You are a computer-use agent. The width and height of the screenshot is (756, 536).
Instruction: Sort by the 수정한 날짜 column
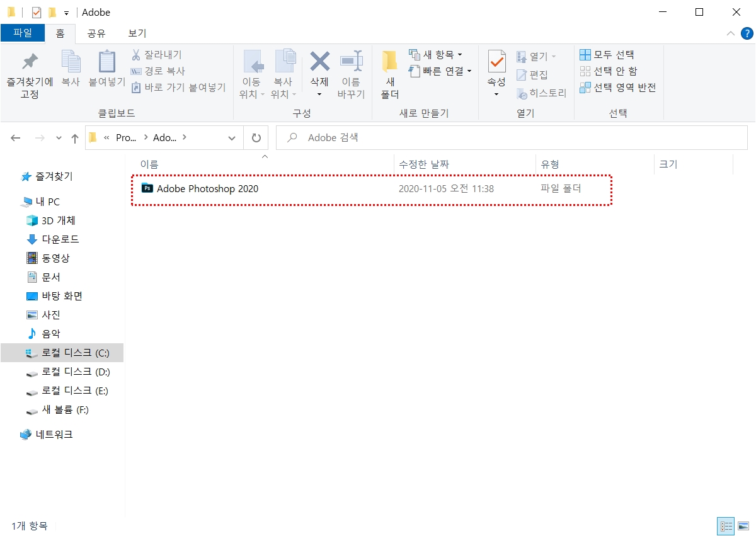[x=424, y=164]
